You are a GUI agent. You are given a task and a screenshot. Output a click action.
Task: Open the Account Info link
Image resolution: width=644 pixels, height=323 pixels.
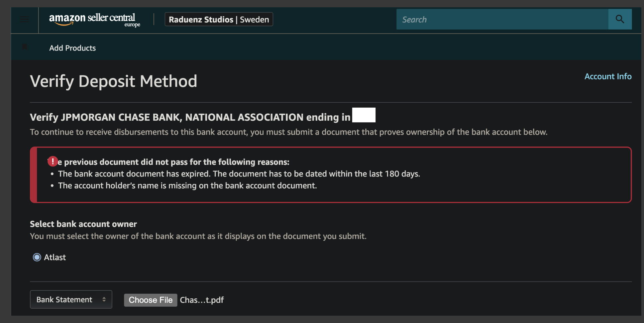[608, 76]
